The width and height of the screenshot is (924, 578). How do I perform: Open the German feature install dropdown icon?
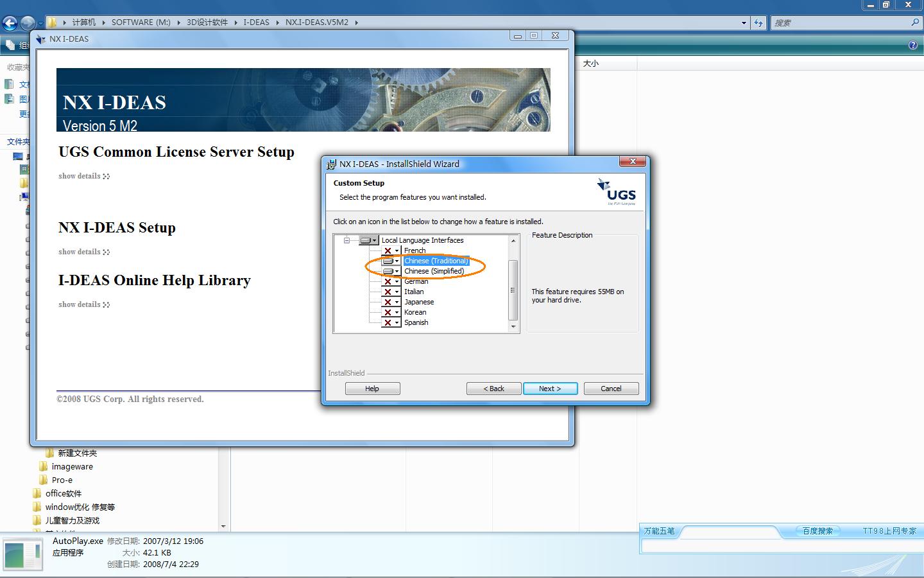tap(391, 281)
